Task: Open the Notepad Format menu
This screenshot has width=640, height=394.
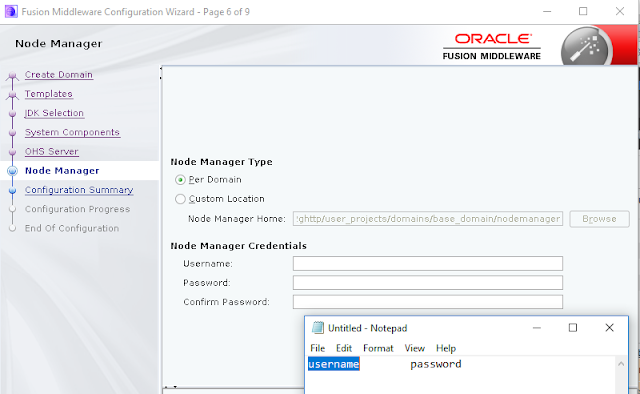Action: pos(378,348)
